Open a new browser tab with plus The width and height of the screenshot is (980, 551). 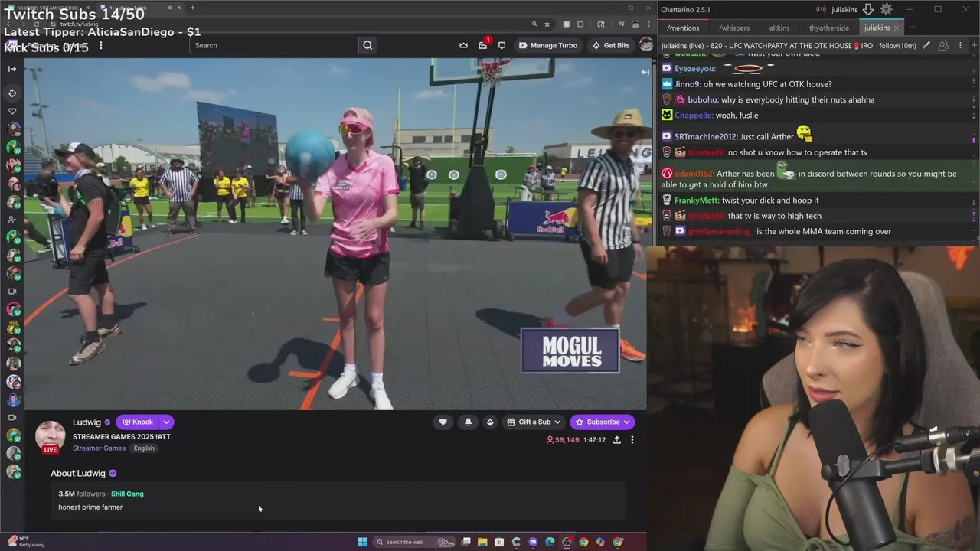tap(192, 8)
